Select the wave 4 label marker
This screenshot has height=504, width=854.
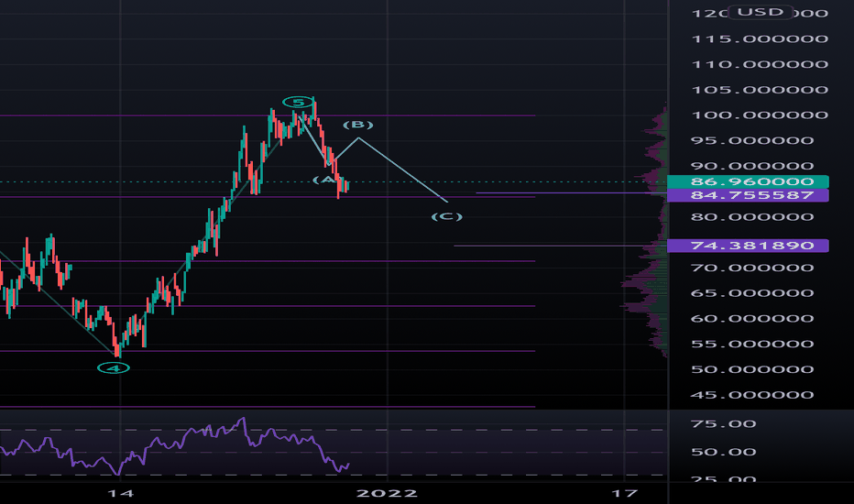114,368
